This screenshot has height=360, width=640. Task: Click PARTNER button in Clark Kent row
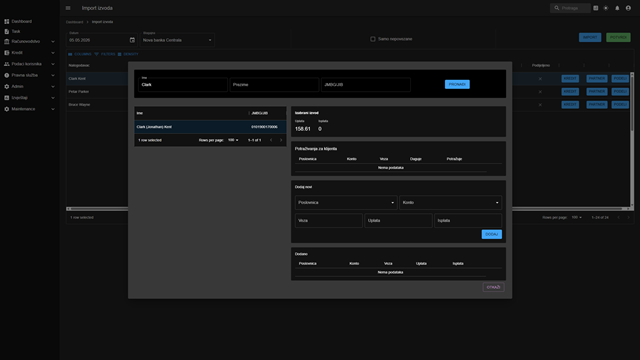coord(597,78)
